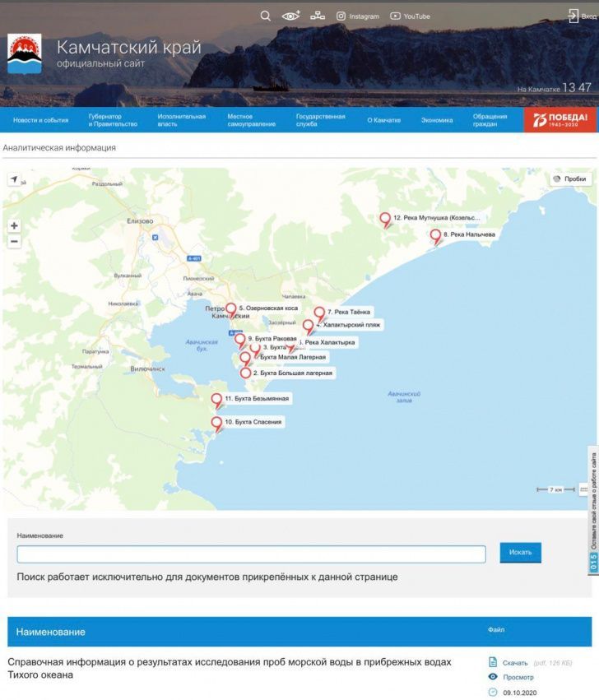Click the Kamchatka coat of arms logo
Image resolution: width=599 pixels, height=700 pixels.
[x=24, y=53]
